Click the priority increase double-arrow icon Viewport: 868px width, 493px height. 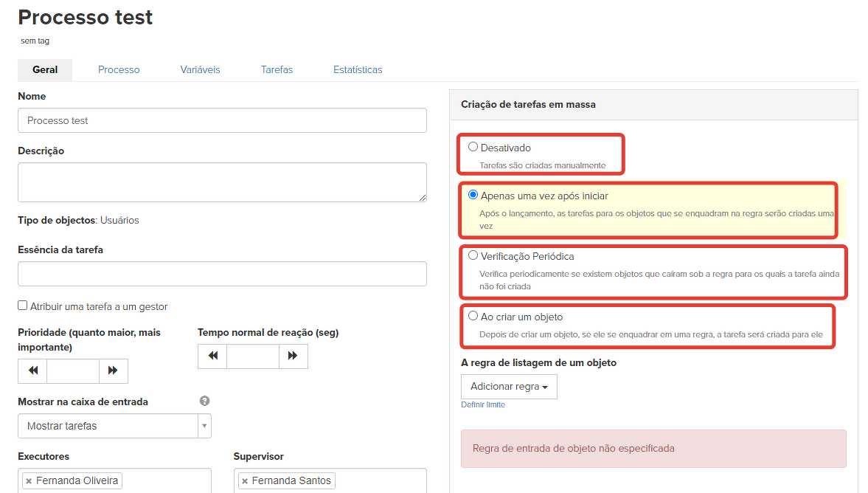click(x=113, y=370)
